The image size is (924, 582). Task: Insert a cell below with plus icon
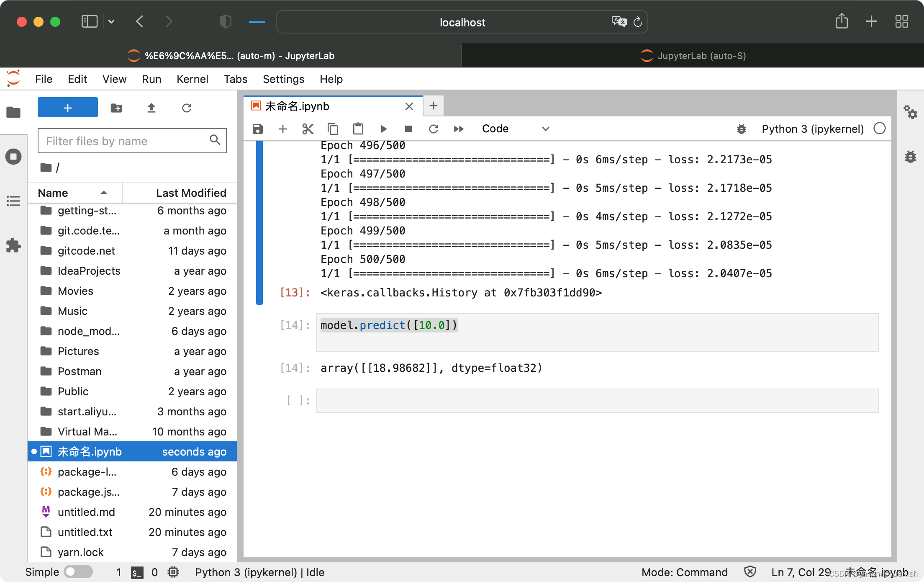click(x=283, y=129)
